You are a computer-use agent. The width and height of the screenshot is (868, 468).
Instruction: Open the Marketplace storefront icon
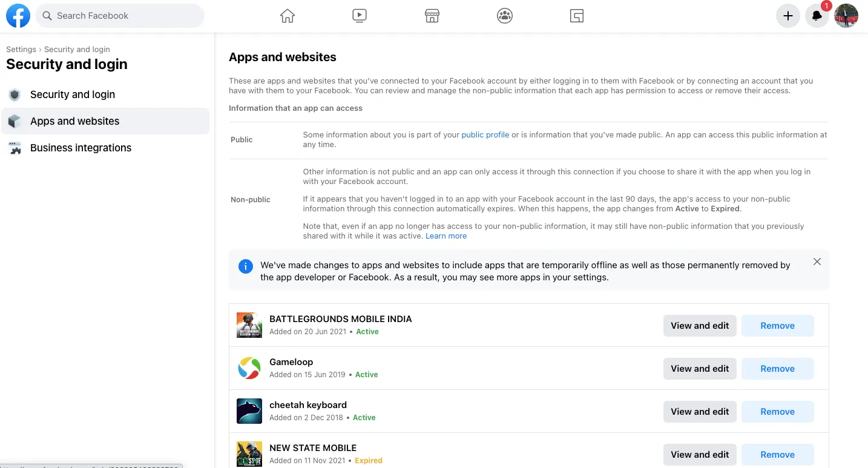coord(432,16)
